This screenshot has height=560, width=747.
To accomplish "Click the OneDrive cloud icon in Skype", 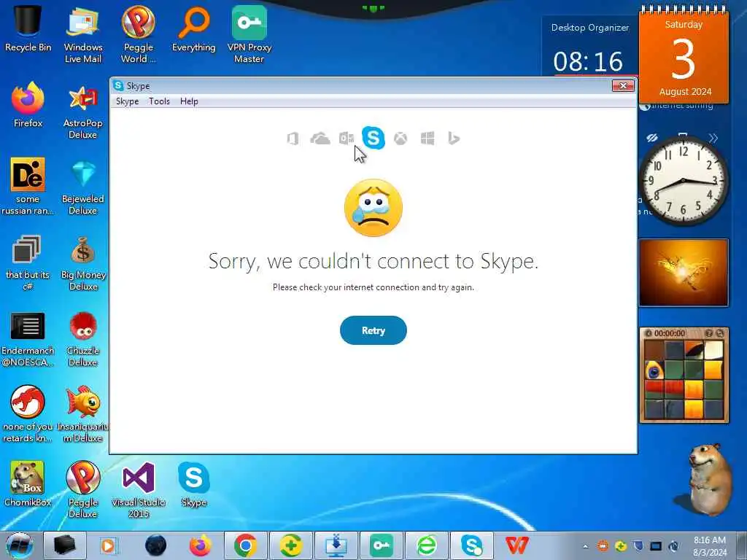I will [x=320, y=139].
